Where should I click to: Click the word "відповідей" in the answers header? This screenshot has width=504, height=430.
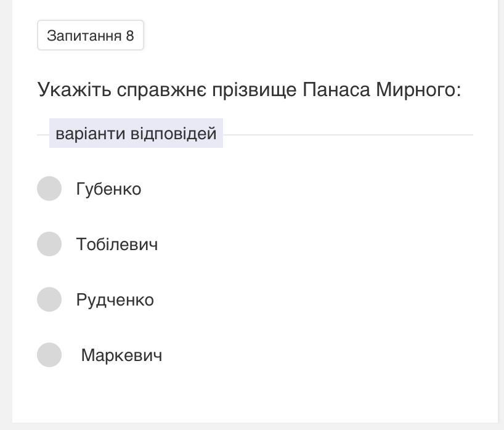click(173, 134)
